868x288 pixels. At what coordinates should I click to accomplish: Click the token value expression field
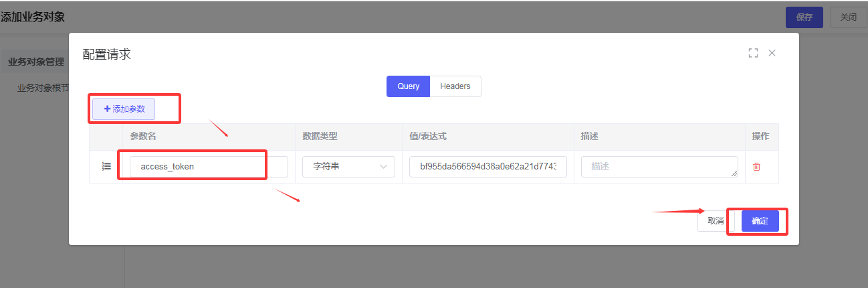coord(487,167)
